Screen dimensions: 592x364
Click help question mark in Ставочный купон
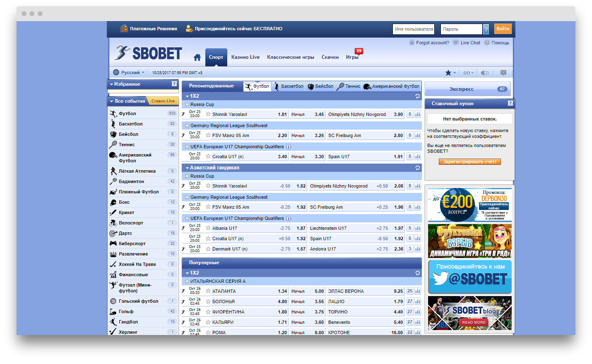pyautogui.click(x=510, y=103)
